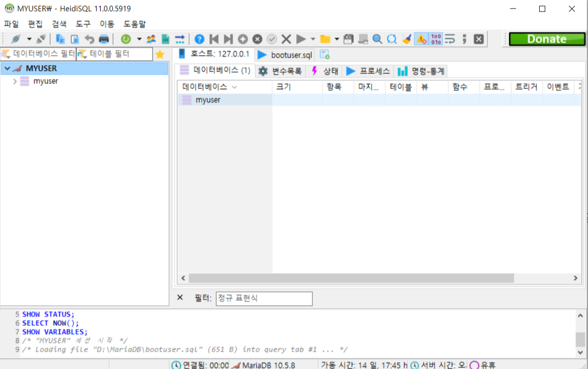Click the toolbar close-tab X button
The width and height of the screenshot is (588, 369).
[x=478, y=39]
